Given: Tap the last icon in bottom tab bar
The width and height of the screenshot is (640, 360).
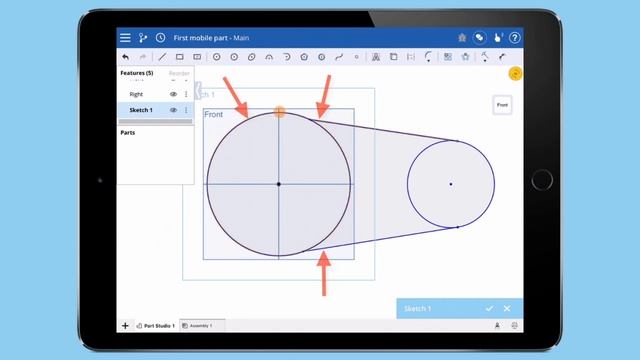Looking at the screenshot, I should tap(514, 326).
